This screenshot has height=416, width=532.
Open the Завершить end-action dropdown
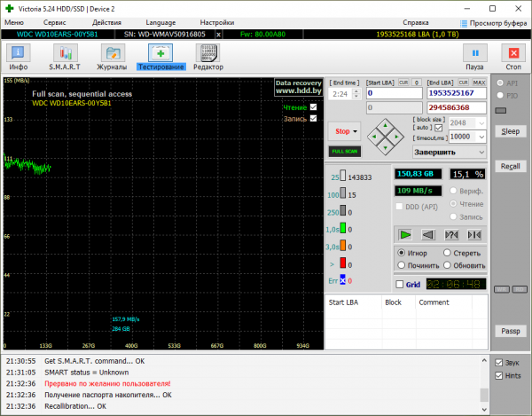[481, 152]
